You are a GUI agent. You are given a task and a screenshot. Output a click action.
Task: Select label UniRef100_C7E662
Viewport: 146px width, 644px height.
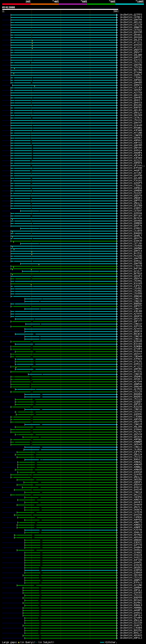pyautogui.click(x=131, y=77)
